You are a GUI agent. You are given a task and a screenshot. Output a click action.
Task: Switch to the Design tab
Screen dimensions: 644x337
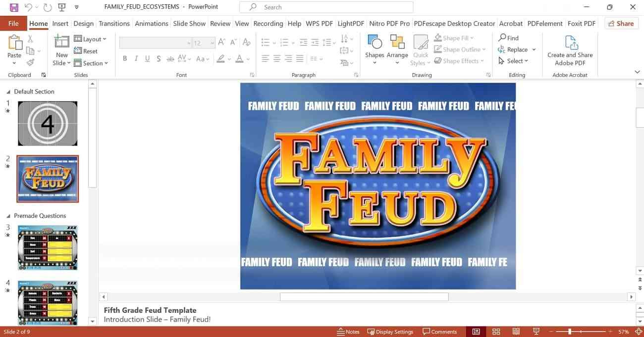coord(83,23)
